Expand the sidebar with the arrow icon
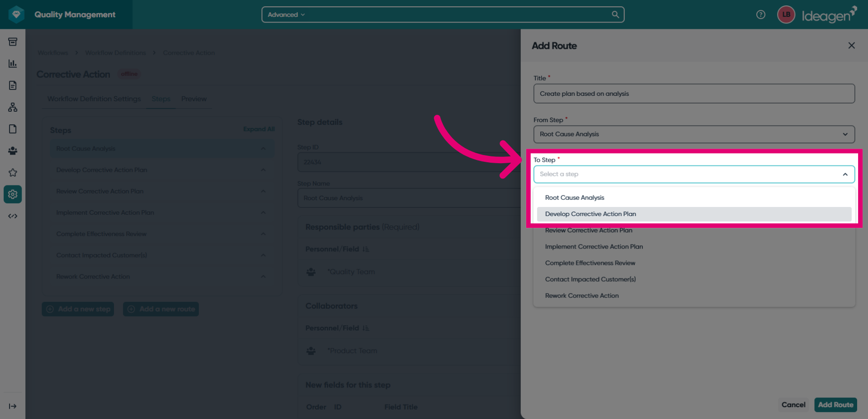The image size is (868, 419). (x=13, y=406)
